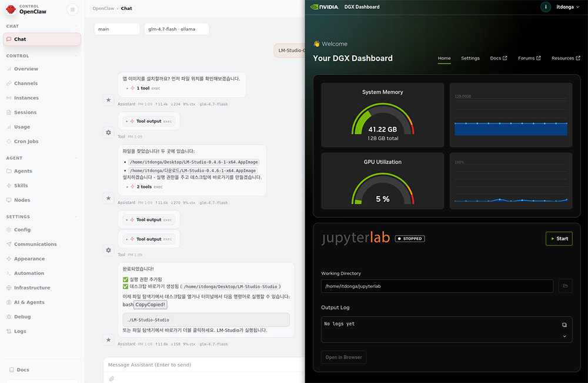This screenshot has height=383, width=588.
Task: Click the Message Assistant input box
Action: tap(205, 365)
